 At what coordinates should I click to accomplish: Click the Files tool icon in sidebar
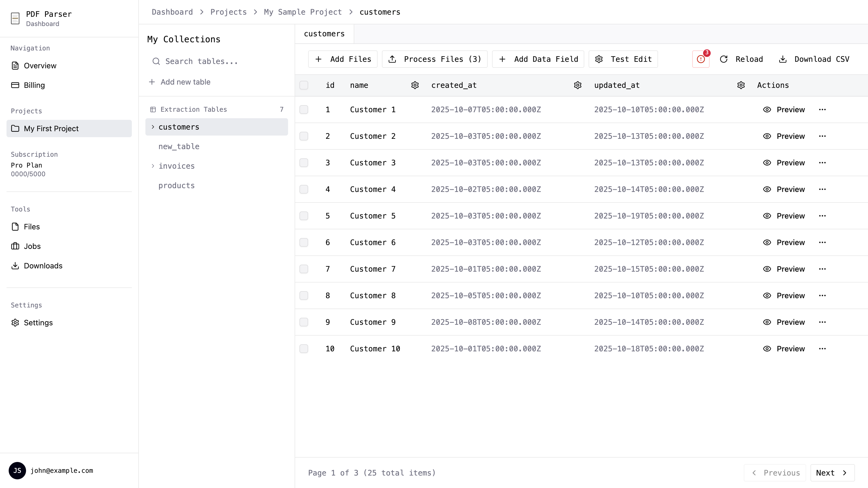pyautogui.click(x=15, y=227)
